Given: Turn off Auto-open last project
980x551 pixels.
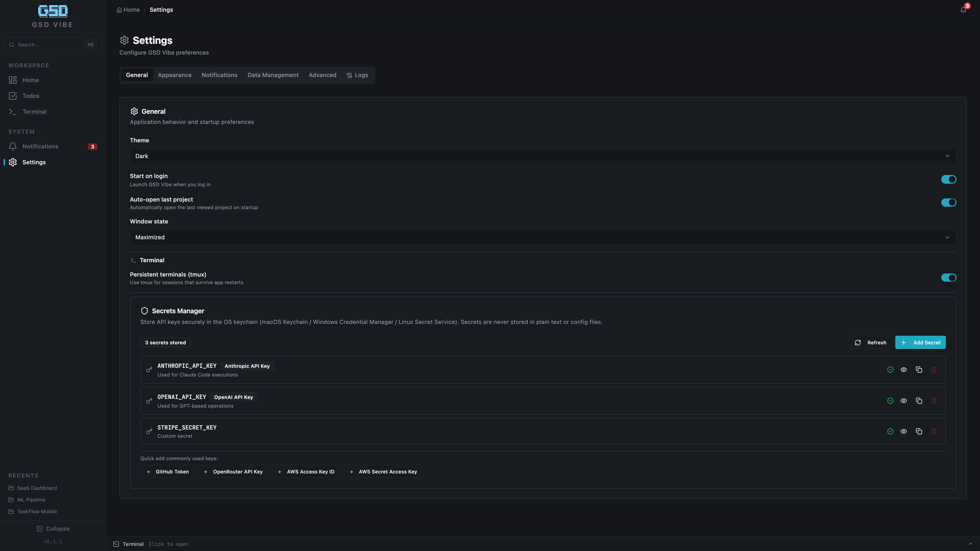Looking at the screenshot, I should (948, 202).
